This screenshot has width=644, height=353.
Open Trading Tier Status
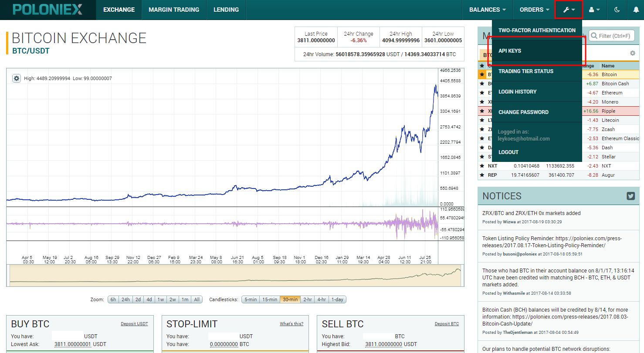pyautogui.click(x=537, y=71)
